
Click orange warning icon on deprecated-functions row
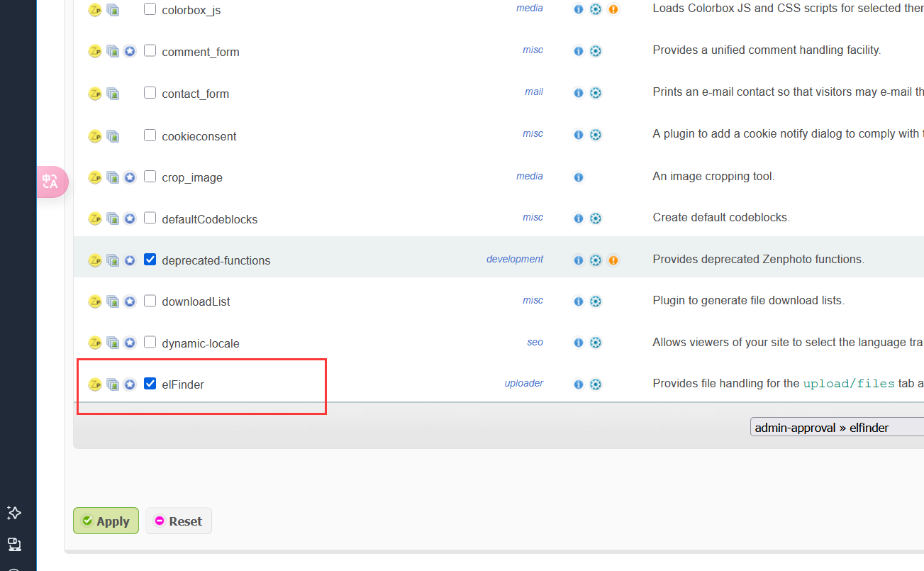tap(613, 260)
